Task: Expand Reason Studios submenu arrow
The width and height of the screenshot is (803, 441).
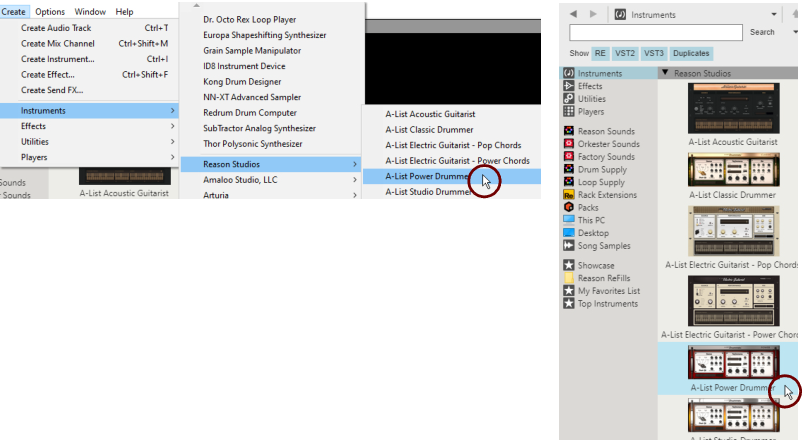Action: click(x=355, y=164)
